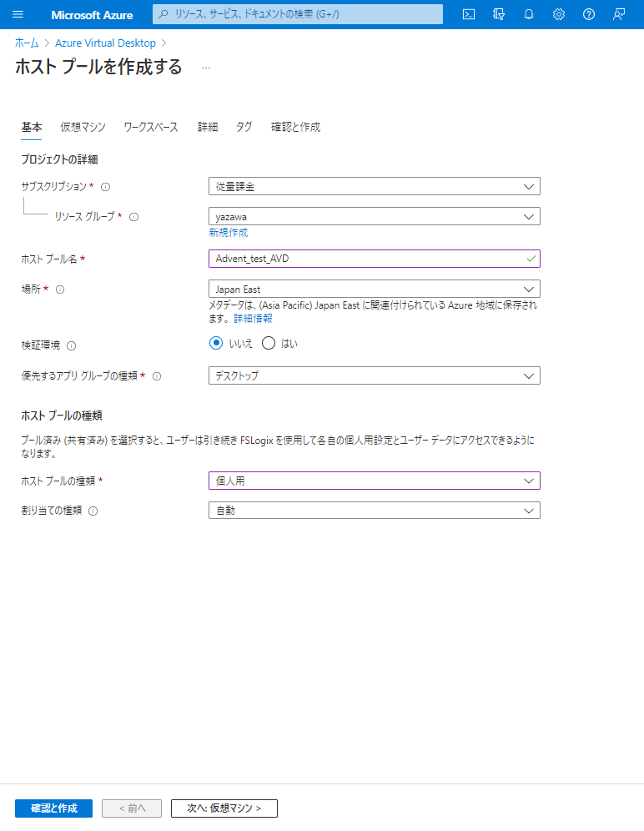Open the feedback person icon
This screenshot has height=831, width=644.
click(619, 14)
